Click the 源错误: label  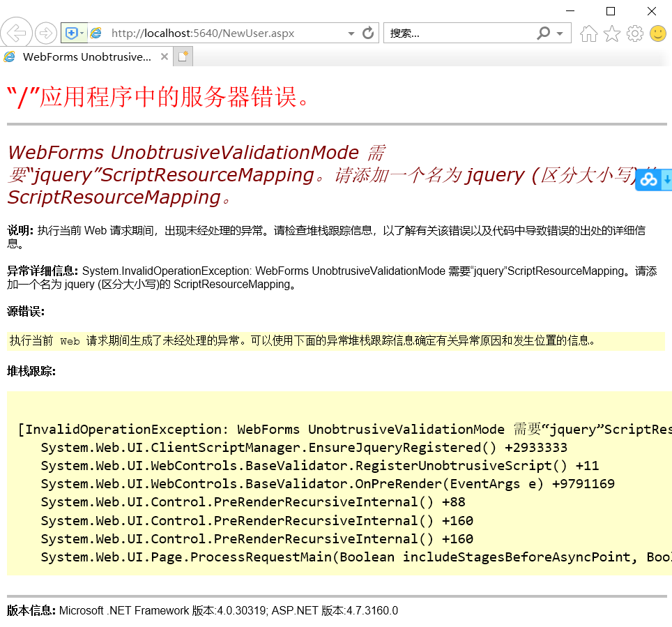tap(25, 311)
